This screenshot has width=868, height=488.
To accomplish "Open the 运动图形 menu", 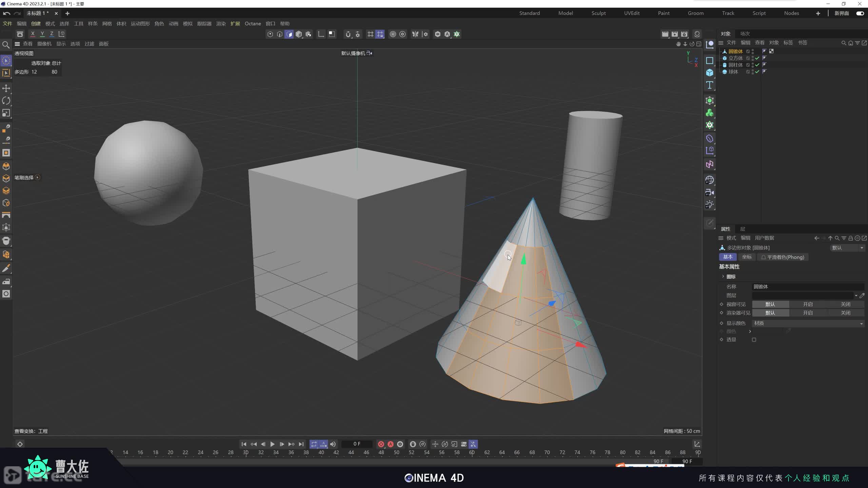I will tap(140, 24).
